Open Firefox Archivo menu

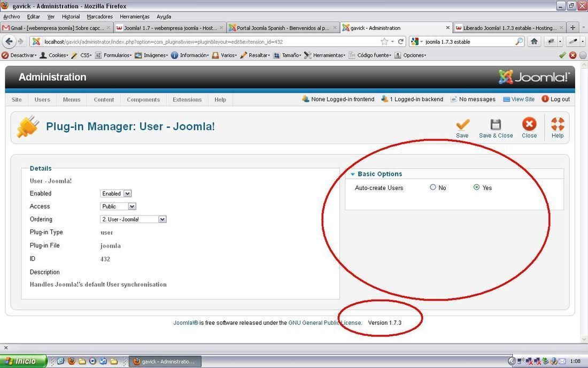click(12, 17)
